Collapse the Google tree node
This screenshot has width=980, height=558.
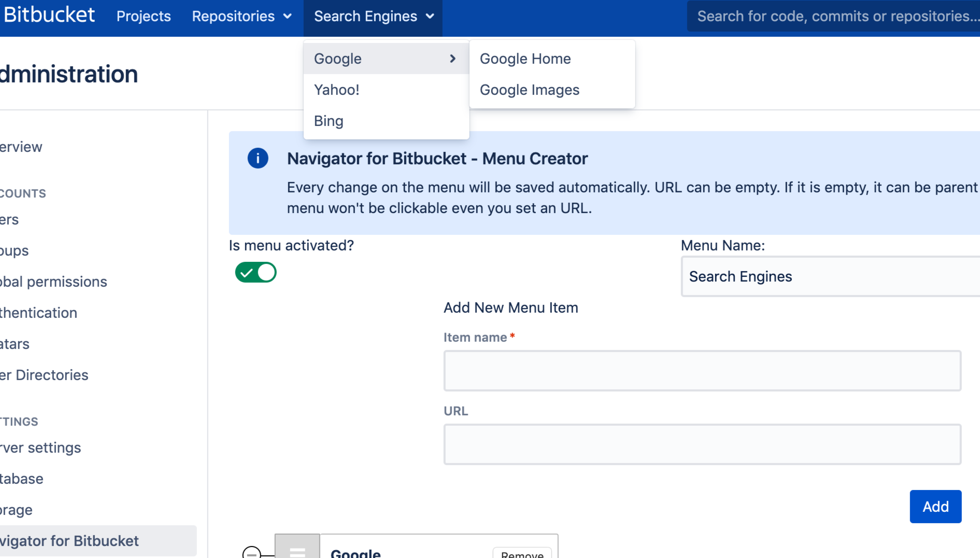pos(252,553)
